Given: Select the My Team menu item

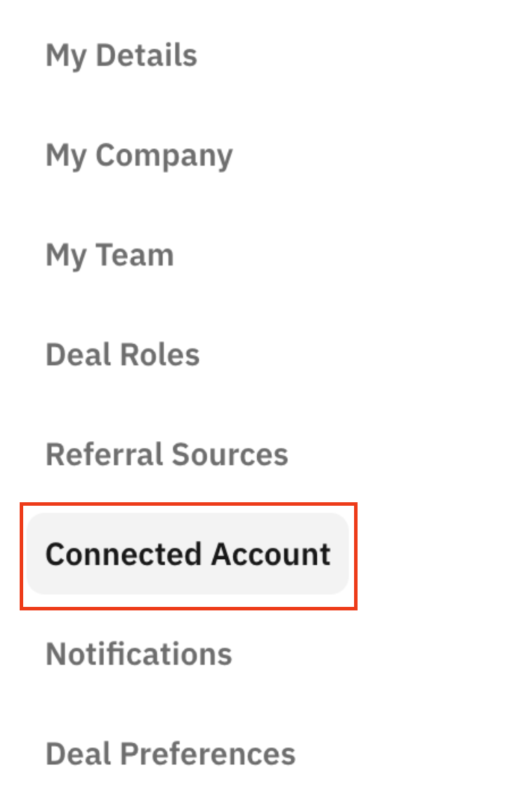Looking at the screenshot, I should pos(109,255).
